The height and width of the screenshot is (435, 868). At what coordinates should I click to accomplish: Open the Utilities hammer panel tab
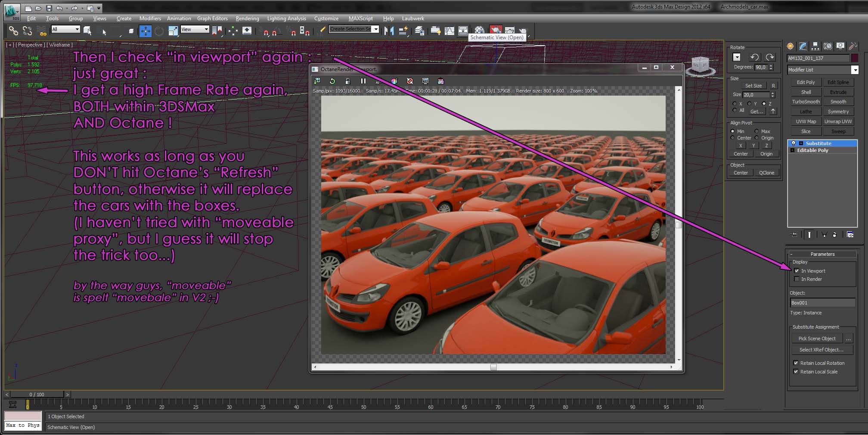[x=852, y=46]
